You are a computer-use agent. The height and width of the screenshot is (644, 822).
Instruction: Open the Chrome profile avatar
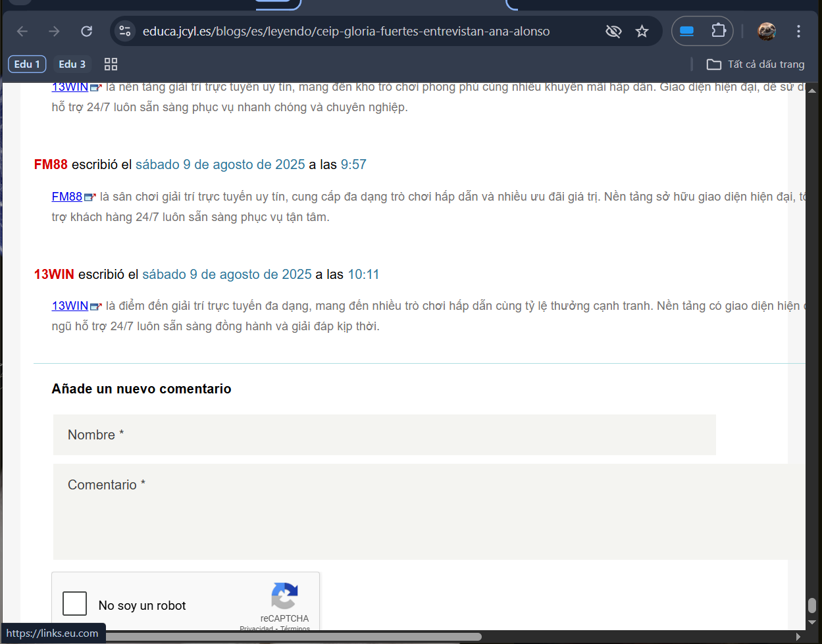pyautogui.click(x=767, y=31)
